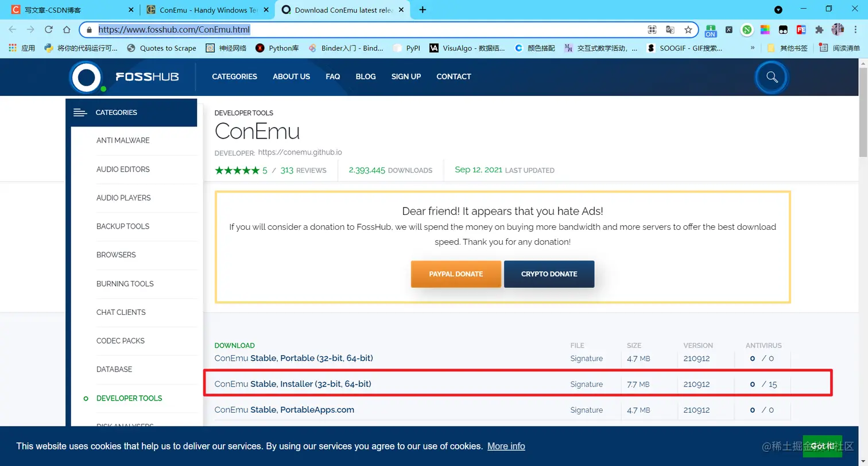Select the CHAT CLIENTS category
This screenshot has width=868, height=466.
(x=121, y=312)
